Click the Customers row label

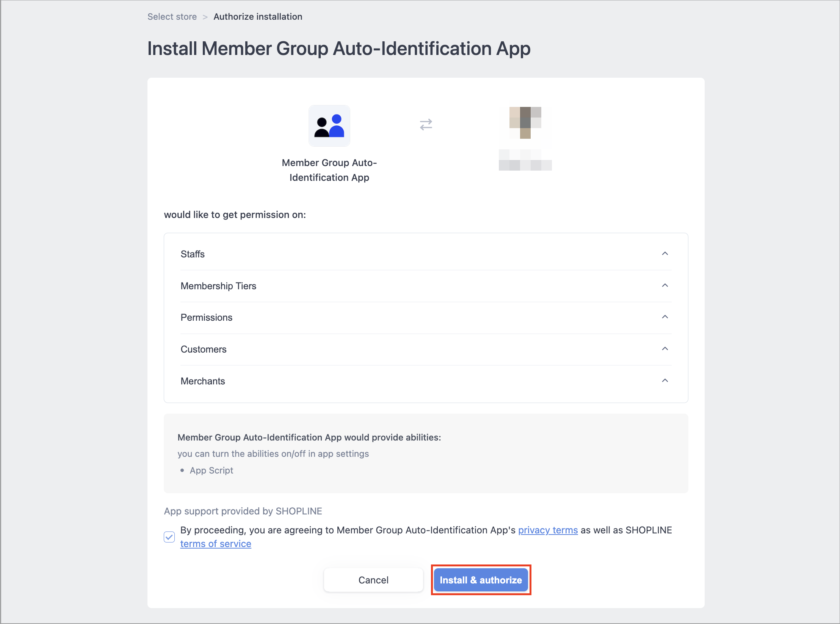click(204, 349)
